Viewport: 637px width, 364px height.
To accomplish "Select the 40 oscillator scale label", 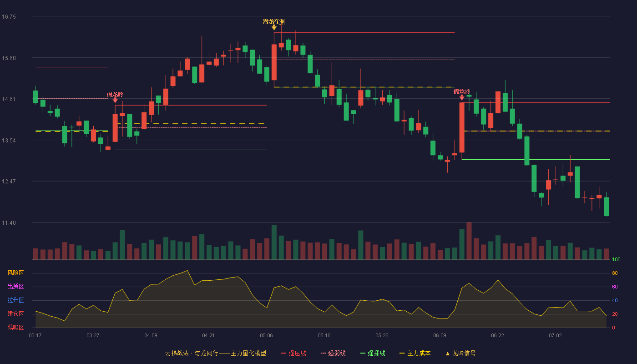I will [615, 300].
